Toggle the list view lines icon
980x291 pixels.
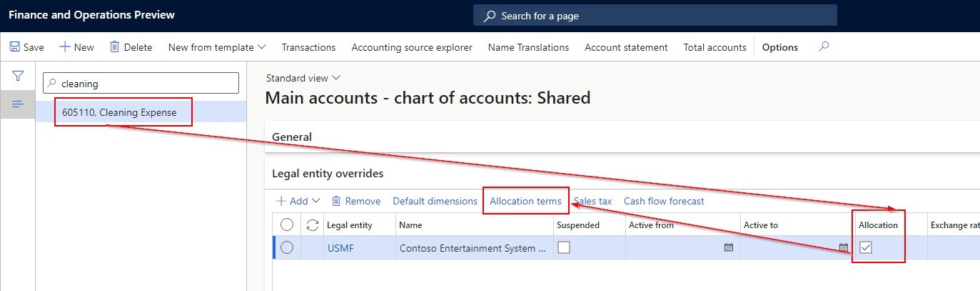click(x=18, y=104)
